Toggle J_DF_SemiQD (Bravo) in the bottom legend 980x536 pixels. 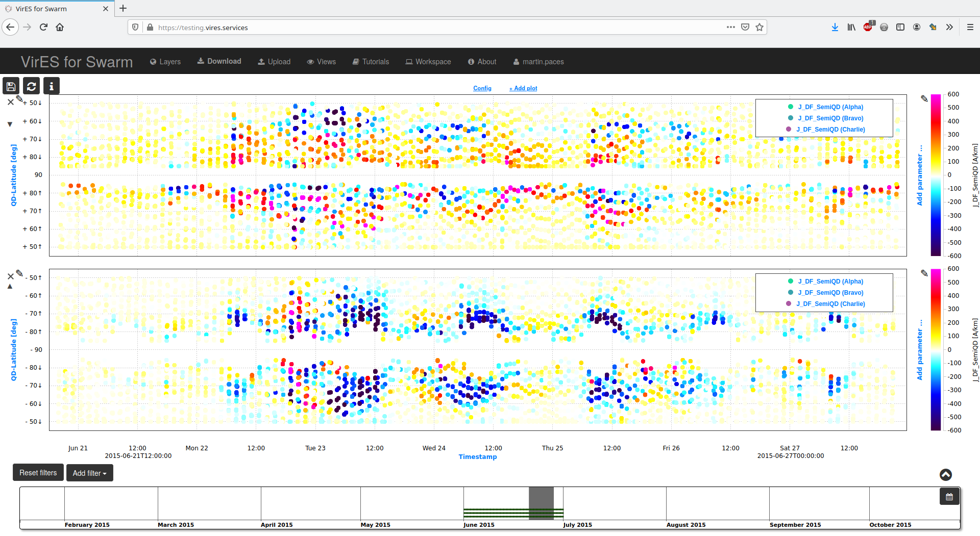pos(830,292)
